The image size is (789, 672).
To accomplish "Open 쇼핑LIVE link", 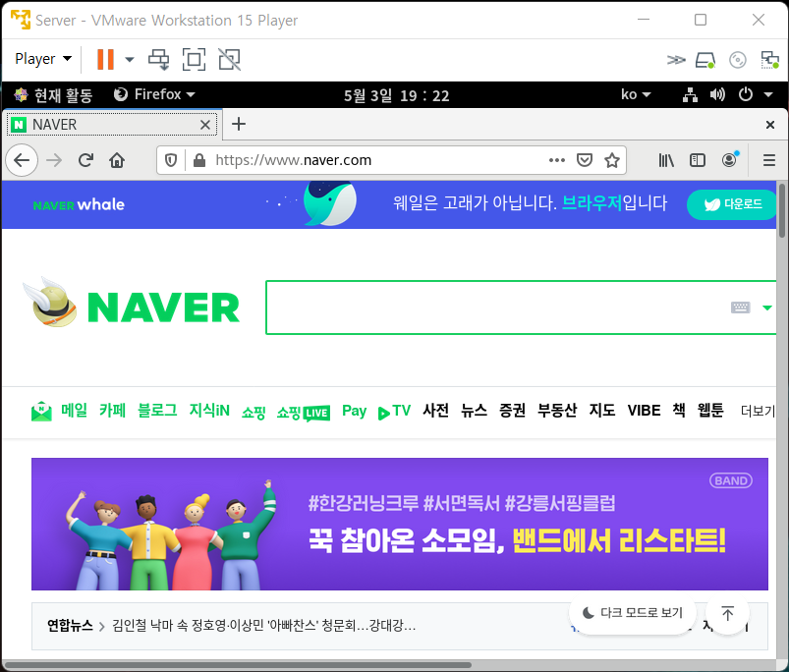I will [x=304, y=413].
